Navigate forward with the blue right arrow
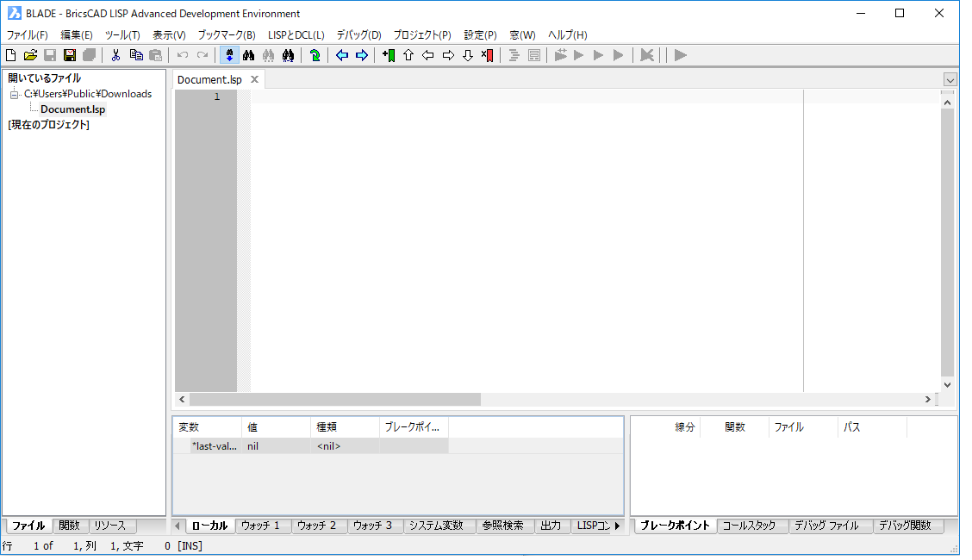The height and width of the screenshot is (560, 972). pyautogui.click(x=361, y=55)
